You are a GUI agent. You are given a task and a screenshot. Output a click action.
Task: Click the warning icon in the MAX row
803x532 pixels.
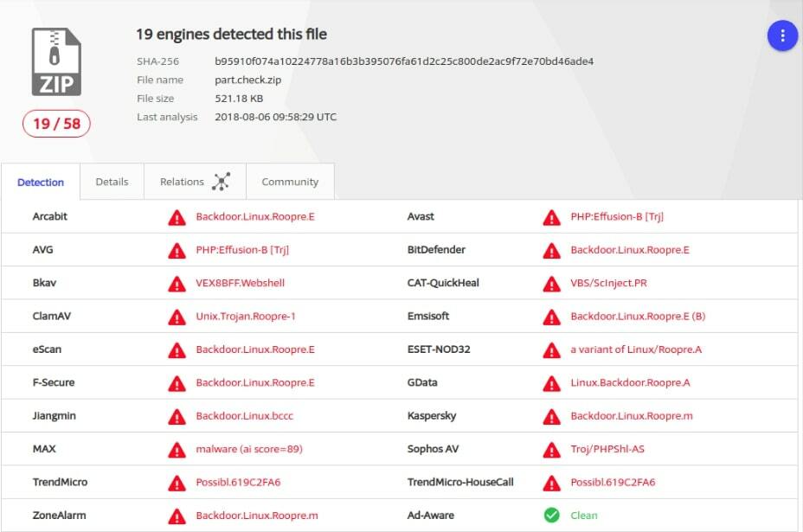(177, 451)
